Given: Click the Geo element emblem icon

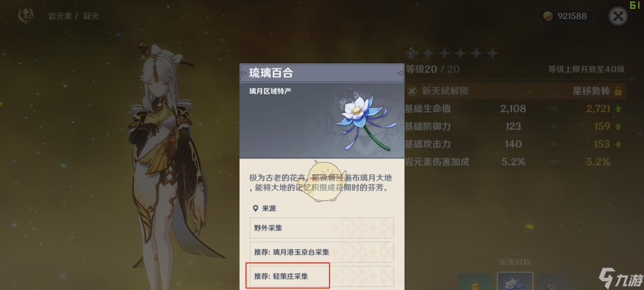Looking at the screenshot, I should (x=26, y=16).
